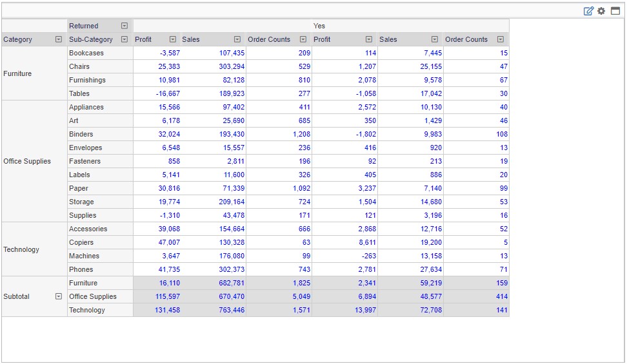Select the Yes column group header
The height and width of the screenshot is (364, 627).
click(x=320, y=26)
